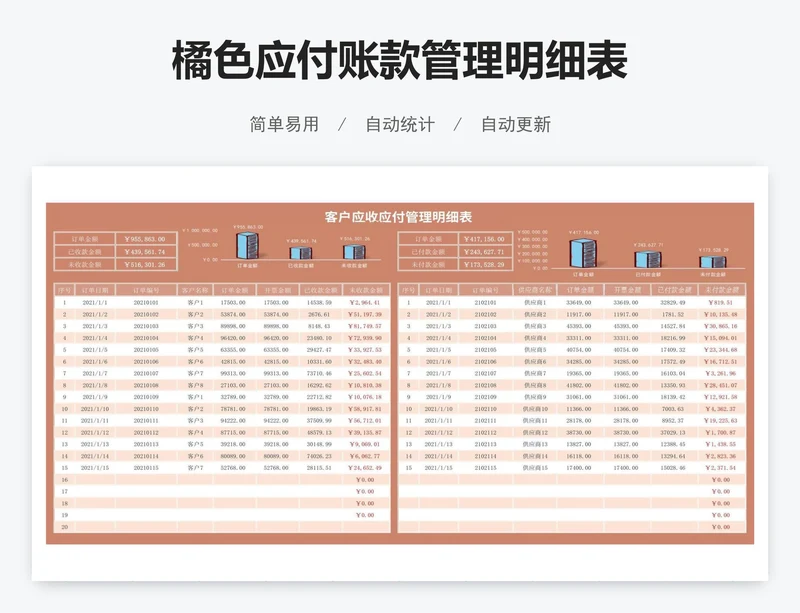Click the 已收款金额 summary label
The width and height of the screenshot is (800, 613).
point(85,252)
